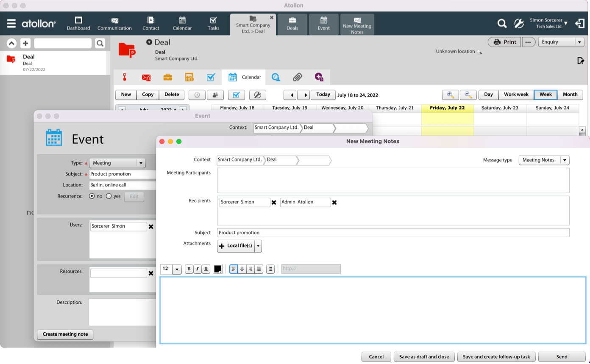Toggle bold text formatting

pos(189,269)
